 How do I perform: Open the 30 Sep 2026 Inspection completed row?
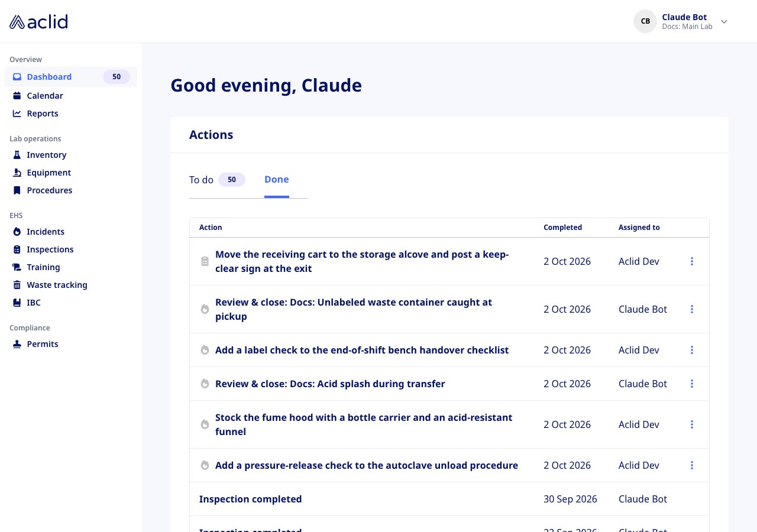point(449,499)
